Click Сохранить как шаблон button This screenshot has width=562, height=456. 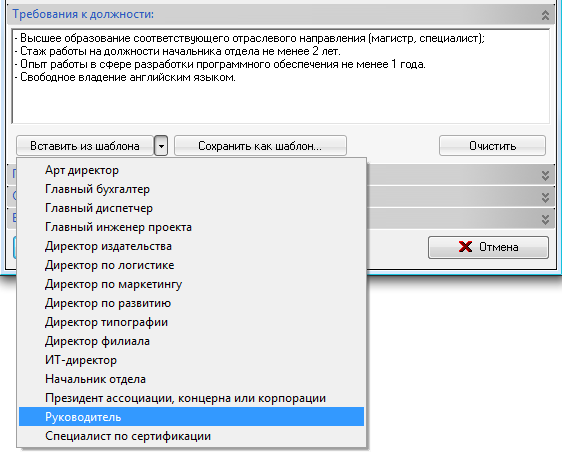tap(260, 146)
